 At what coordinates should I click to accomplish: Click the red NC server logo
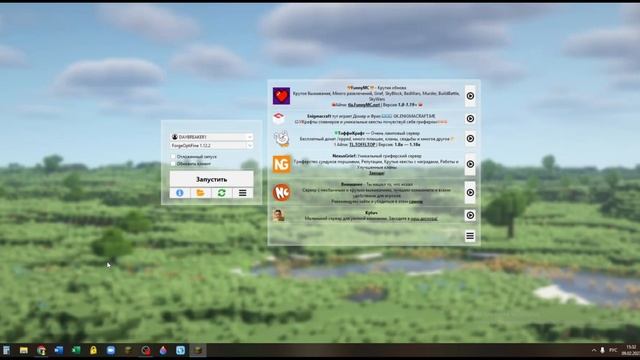(282, 193)
